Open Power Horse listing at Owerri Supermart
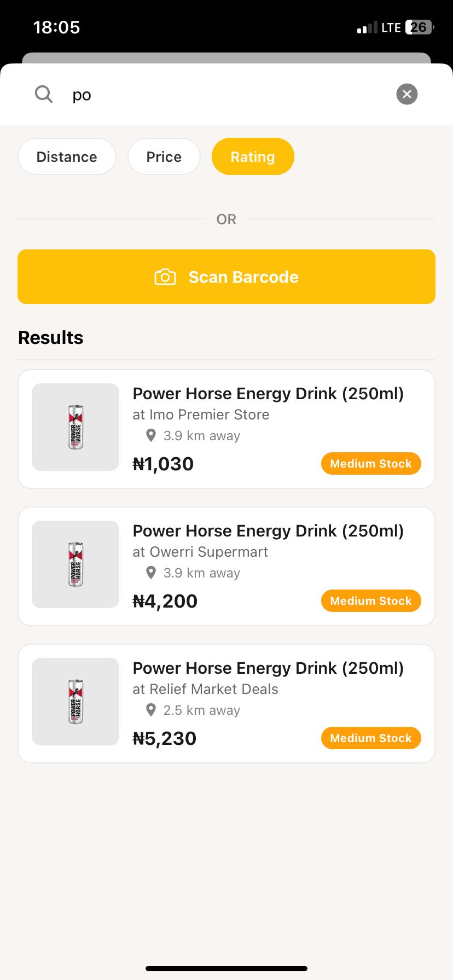This screenshot has width=453, height=980. coord(268,531)
